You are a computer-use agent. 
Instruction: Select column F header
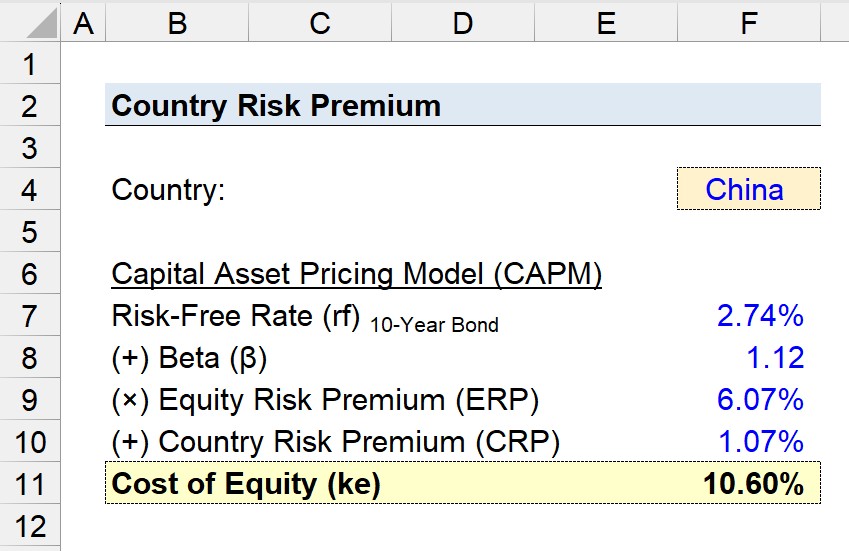(x=749, y=23)
